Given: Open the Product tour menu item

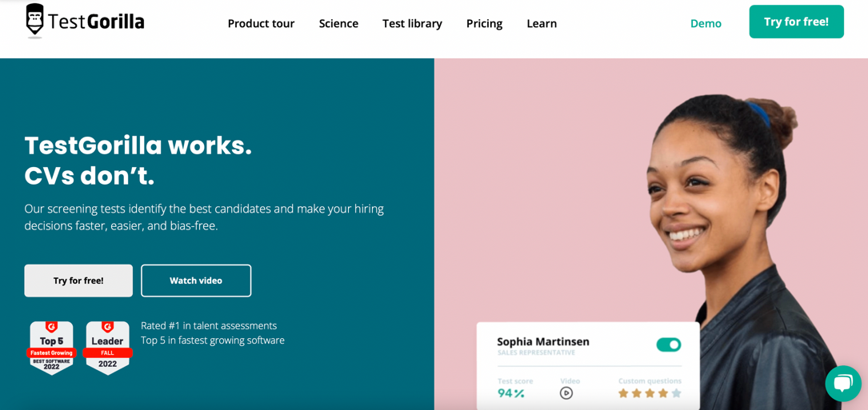Looking at the screenshot, I should 262,24.
